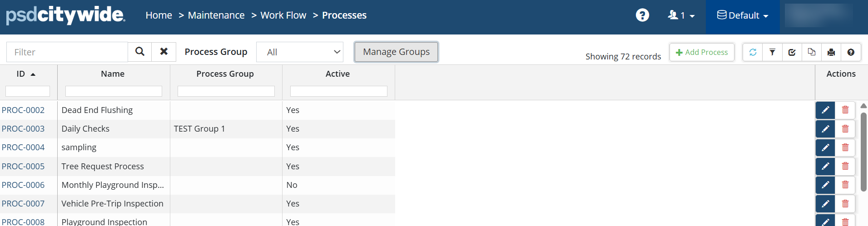Viewport: 868px width, 226px height.
Task: Open the Default database dropdown
Action: click(743, 15)
